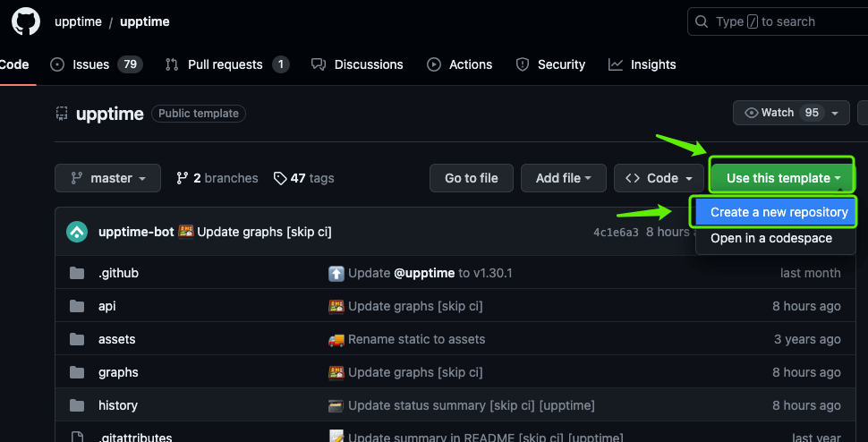
Task: Open the master branch selector
Action: tap(108, 178)
